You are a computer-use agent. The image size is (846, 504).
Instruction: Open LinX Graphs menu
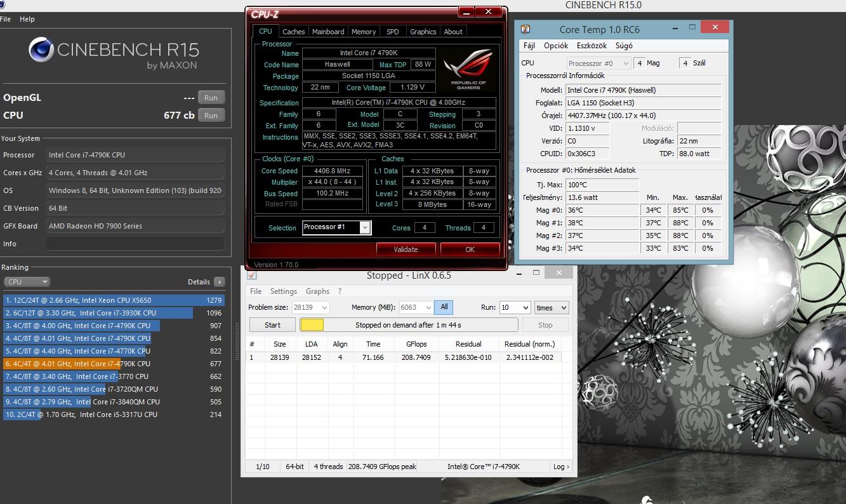pyautogui.click(x=317, y=291)
